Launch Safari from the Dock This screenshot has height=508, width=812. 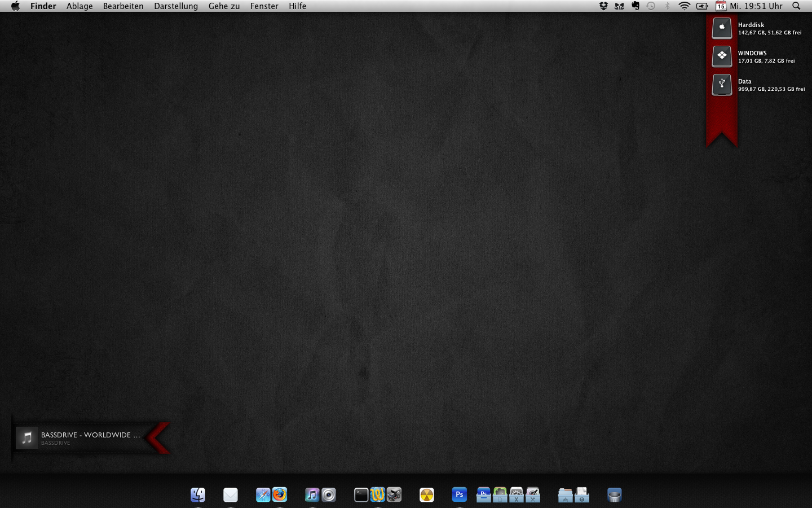[x=263, y=495]
